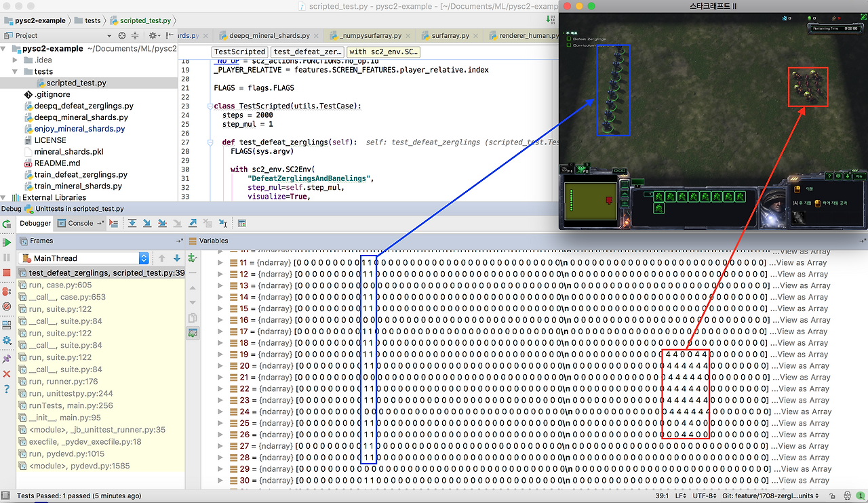Open the Evaluate Expression calculator icon
The image size is (868, 503).
pos(242,223)
